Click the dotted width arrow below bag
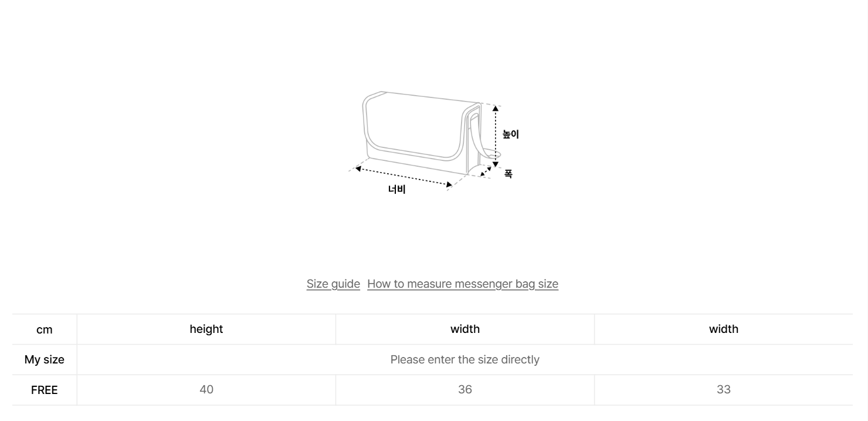The image size is (868, 421). point(404,177)
